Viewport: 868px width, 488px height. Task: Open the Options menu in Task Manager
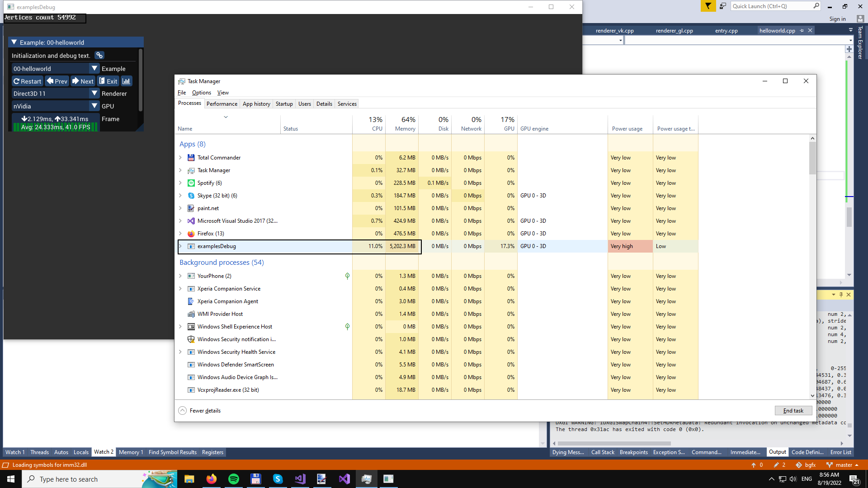pos(201,93)
